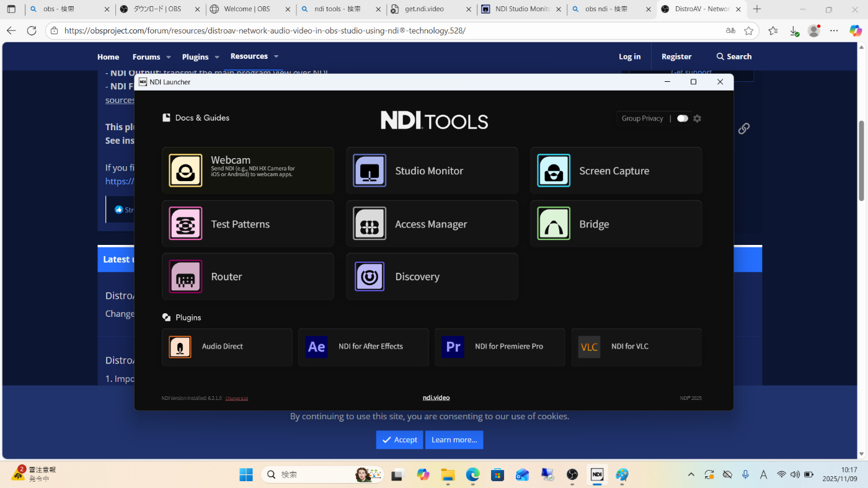Expand the Resources menu arrow
Image resolution: width=868 pixels, height=488 pixels.
276,56
